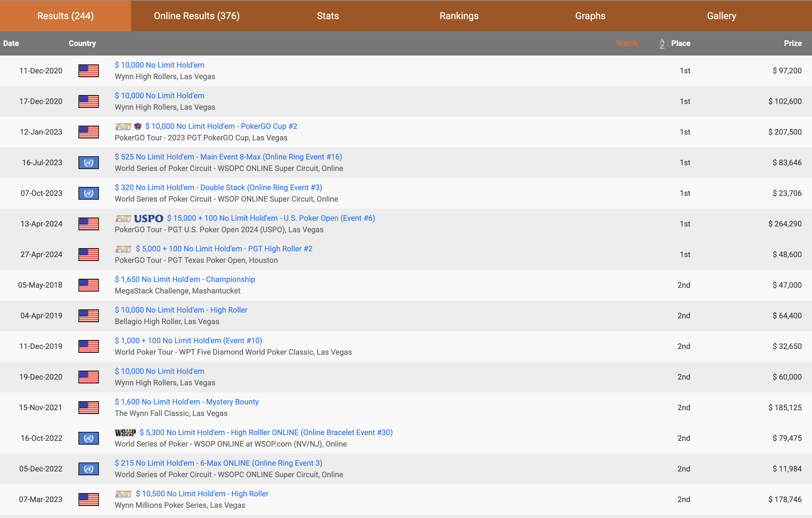812x518 pixels.
Task: Click the A-Z sort icon beside Place
Action: click(662, 43)
